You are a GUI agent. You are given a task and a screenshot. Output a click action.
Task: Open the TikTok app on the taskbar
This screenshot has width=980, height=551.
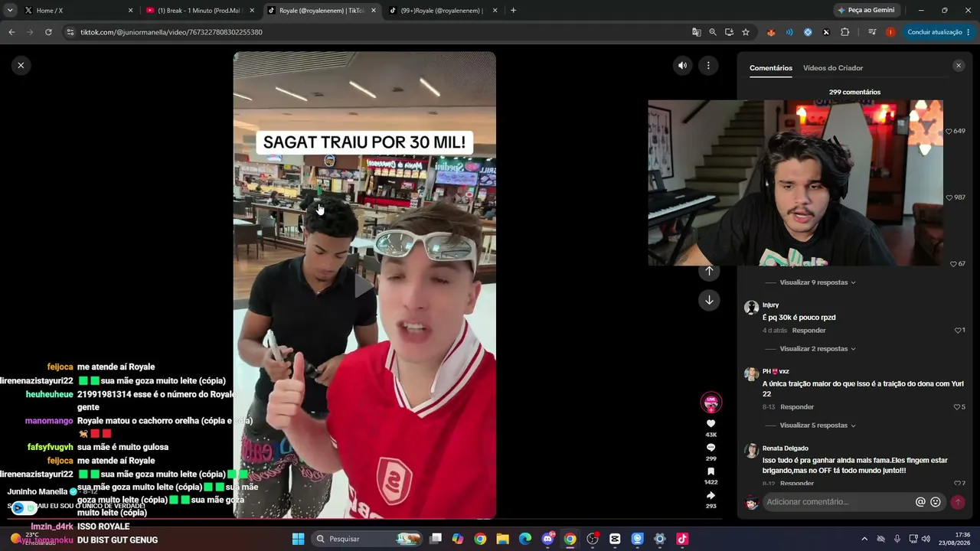682,539
